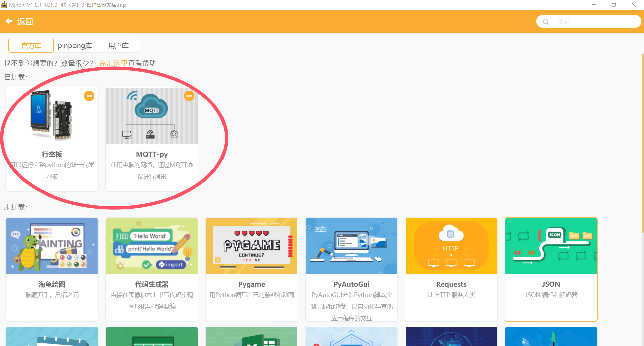Viewport: 644px width, 346px height.
Task: Restore down the Mind+ window
Action: (x=614, y=5)
